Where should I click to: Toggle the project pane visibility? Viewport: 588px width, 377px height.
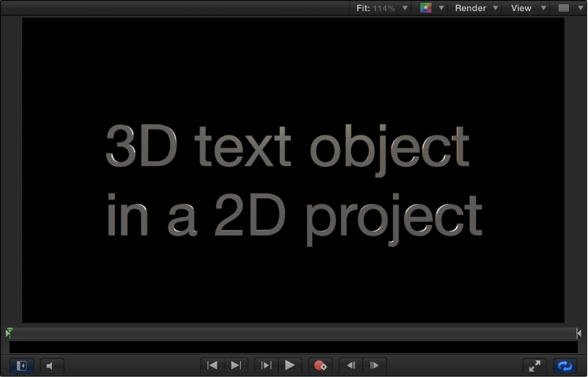click(20, 365)
